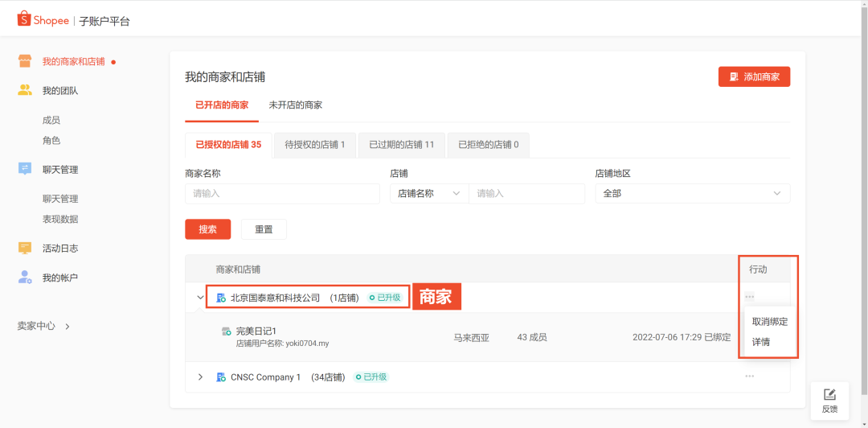Switch to the 未开店的商家 tab
The width and height of the screenshot is (868, 428).
click(x=295, y=105)
